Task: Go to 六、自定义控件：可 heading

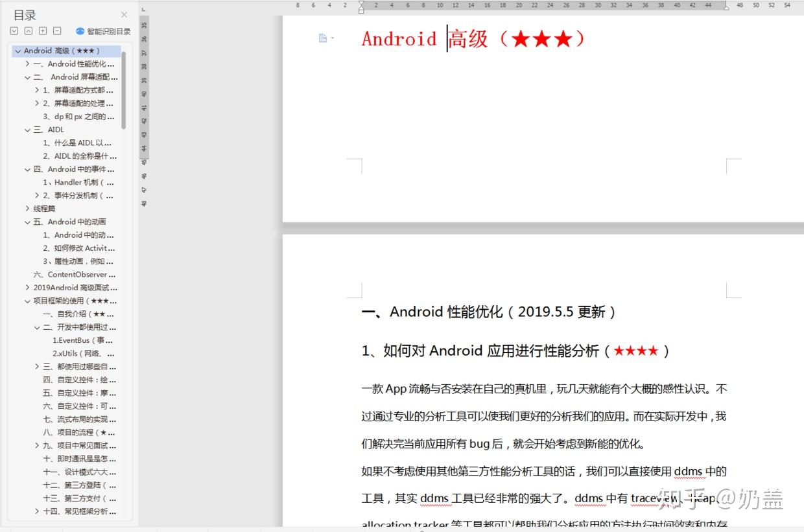Action: pyautogui.click(x=80, y=406)
